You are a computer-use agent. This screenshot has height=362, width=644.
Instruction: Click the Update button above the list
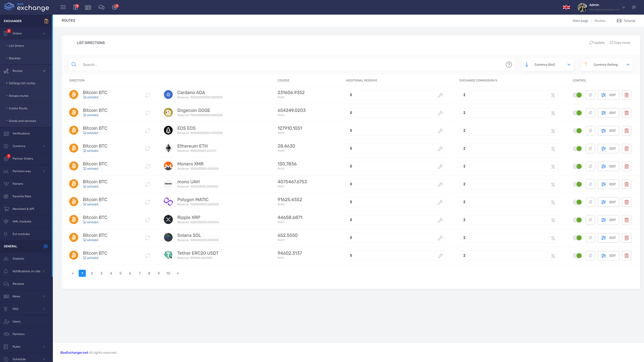(597, 43)
